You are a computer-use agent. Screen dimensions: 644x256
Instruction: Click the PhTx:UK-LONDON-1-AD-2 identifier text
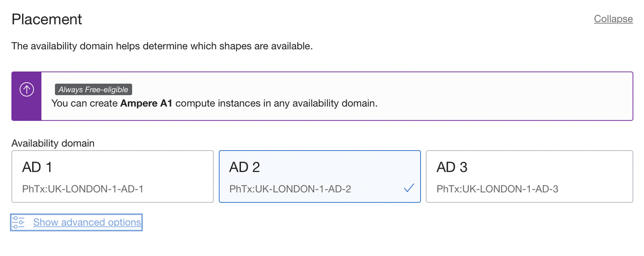[290, 189]
